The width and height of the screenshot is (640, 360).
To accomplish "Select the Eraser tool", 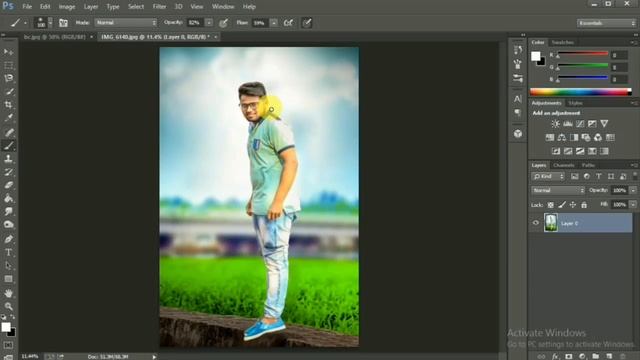I will coord(8,185).
